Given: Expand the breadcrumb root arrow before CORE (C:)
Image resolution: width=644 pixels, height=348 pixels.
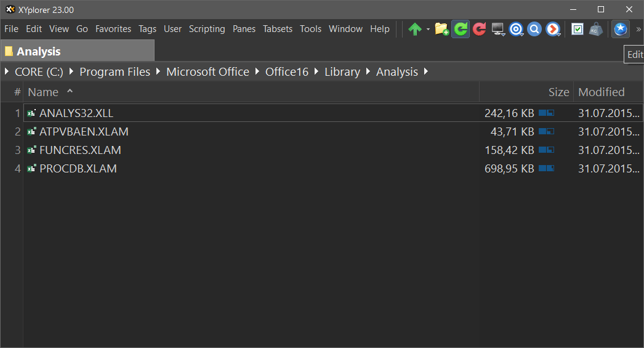Looking at the screenshot, I should pyautogui.click(x=7, y=71).
